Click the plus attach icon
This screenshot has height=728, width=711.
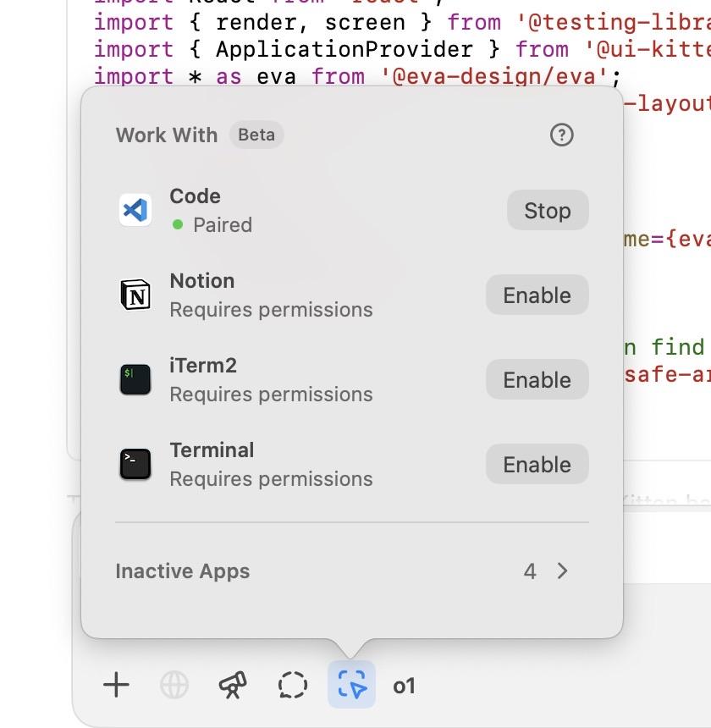[x=116, y=685]
